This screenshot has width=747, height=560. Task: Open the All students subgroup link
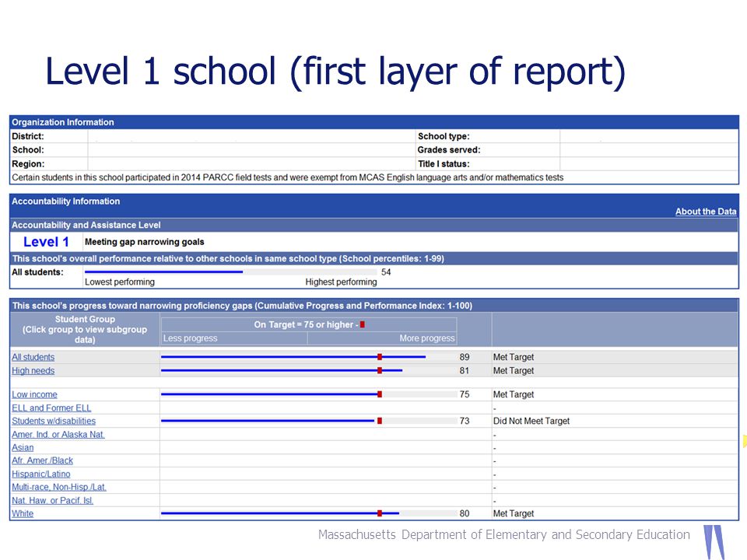coord(33,357)
